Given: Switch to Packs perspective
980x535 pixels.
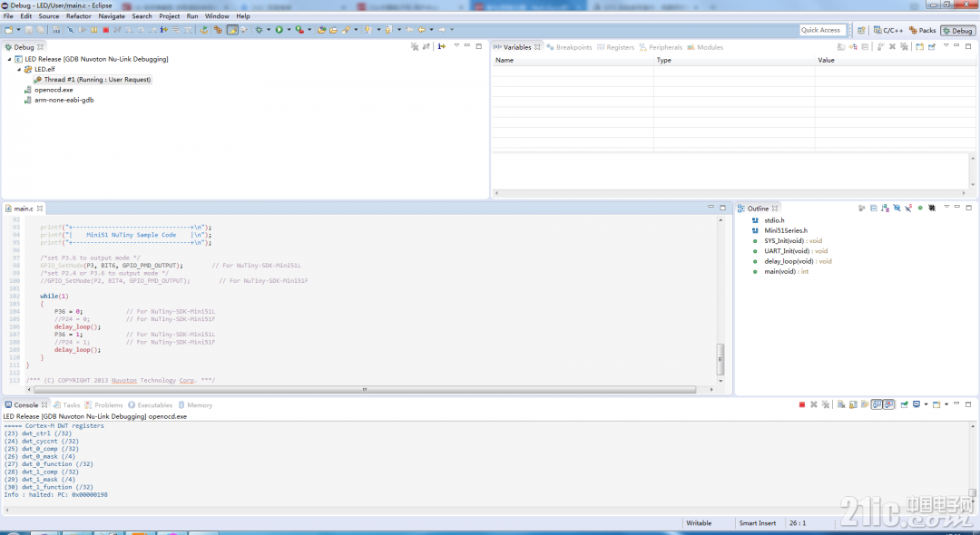Looking at the screenshot, I should (x=923, y=30).
